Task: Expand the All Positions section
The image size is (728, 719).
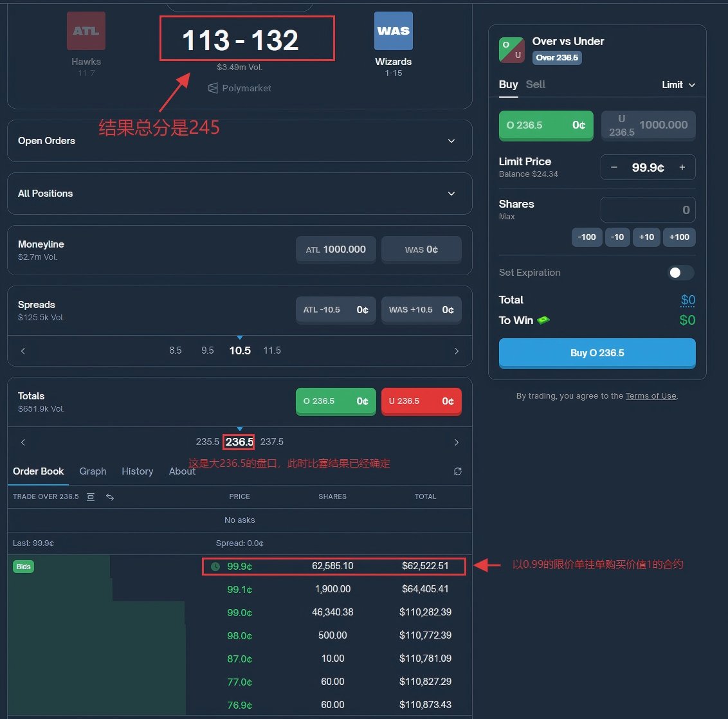Action: pos(240,194)
